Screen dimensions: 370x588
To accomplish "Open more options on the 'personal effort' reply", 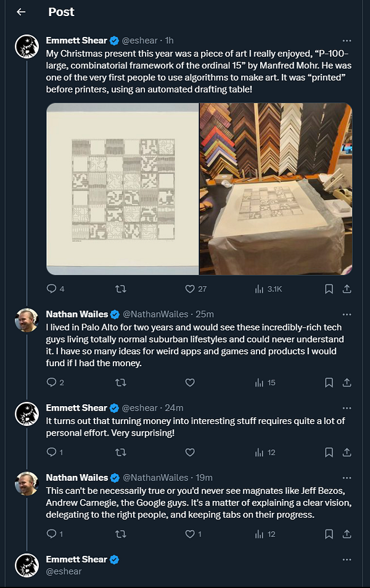I will 347,407.
